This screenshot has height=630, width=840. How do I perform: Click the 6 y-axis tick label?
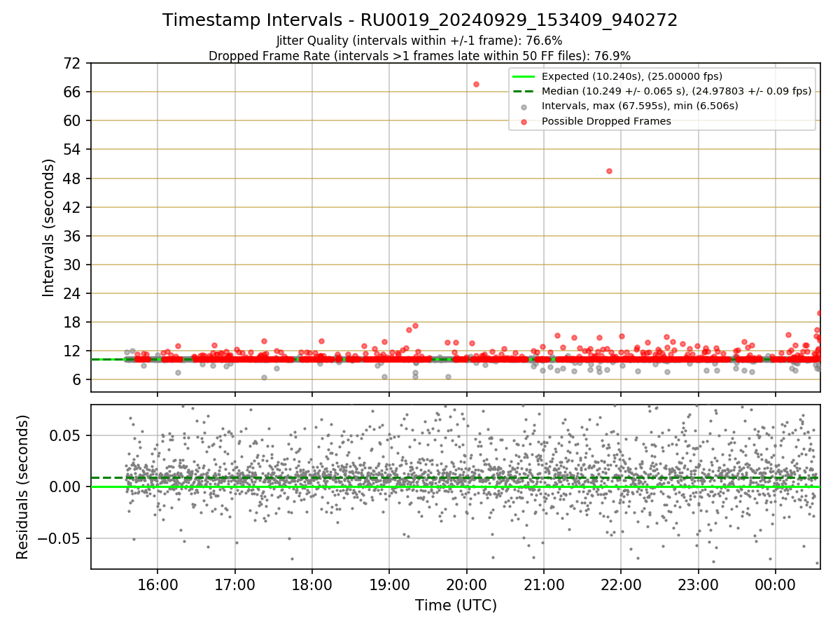tap(78, 379)
